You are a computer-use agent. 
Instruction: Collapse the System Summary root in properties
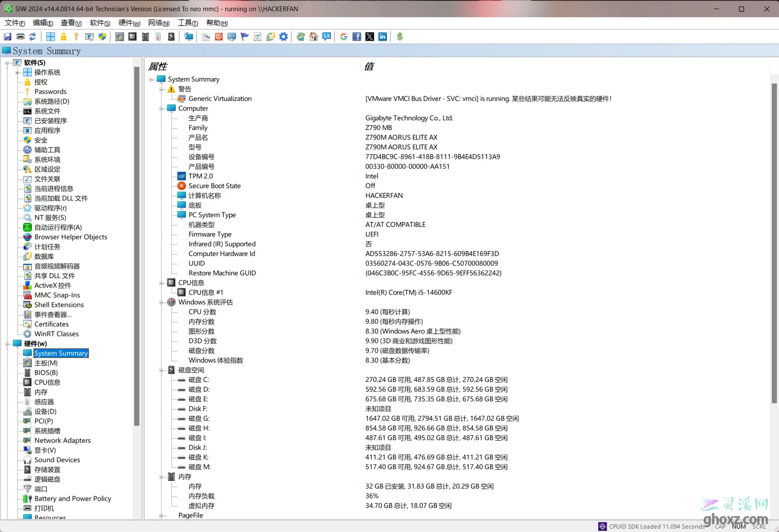click(x=151, y=79)
